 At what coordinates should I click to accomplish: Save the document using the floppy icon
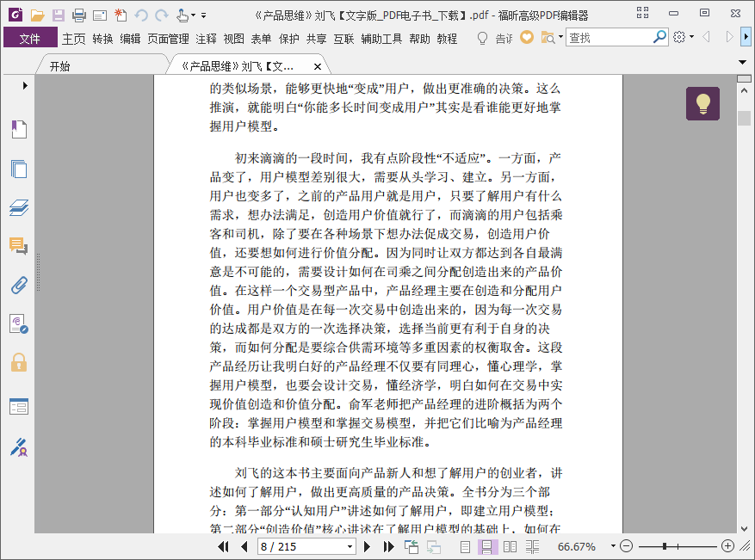click(59, 15)
